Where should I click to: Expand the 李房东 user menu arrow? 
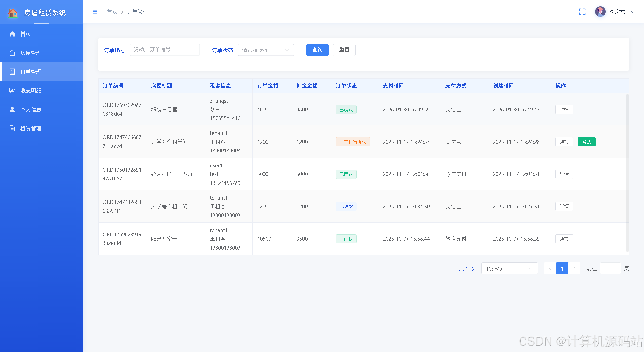tap(633, 12)
